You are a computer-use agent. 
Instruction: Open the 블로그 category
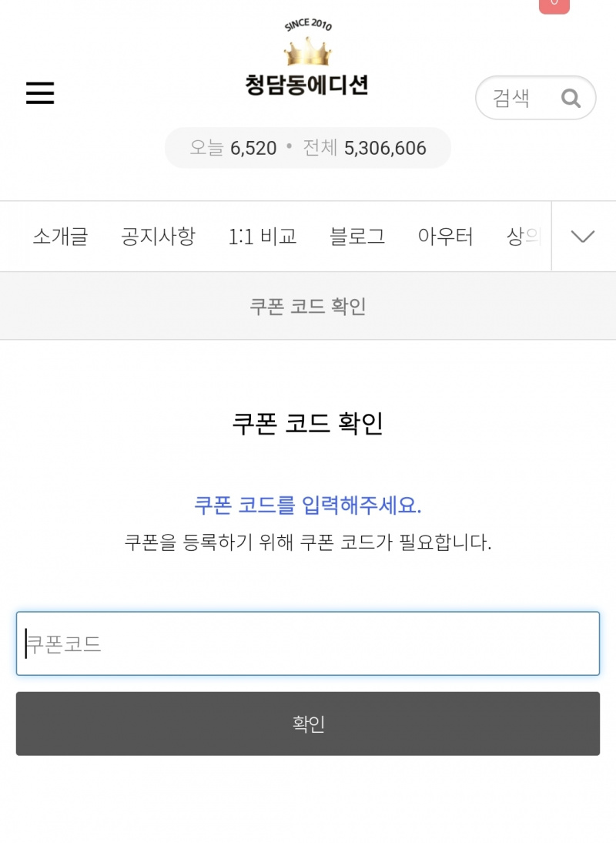click(x=357, y=237)
